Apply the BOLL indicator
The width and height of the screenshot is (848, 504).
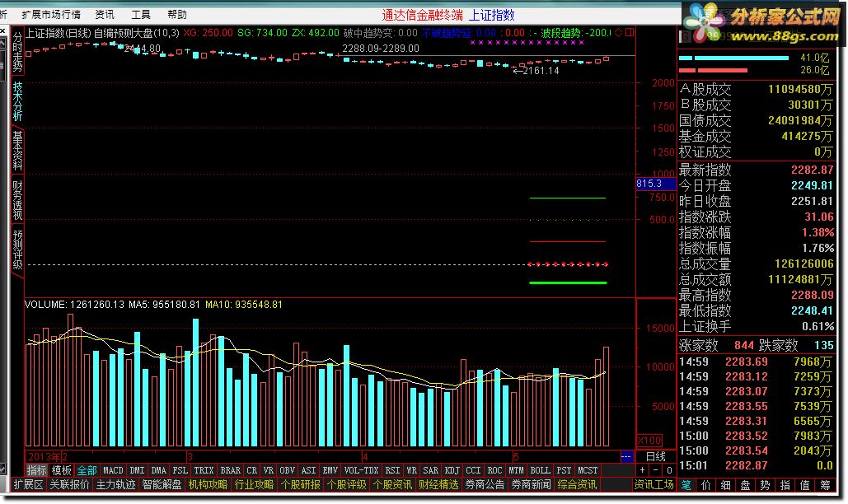[x=541, y=470]
